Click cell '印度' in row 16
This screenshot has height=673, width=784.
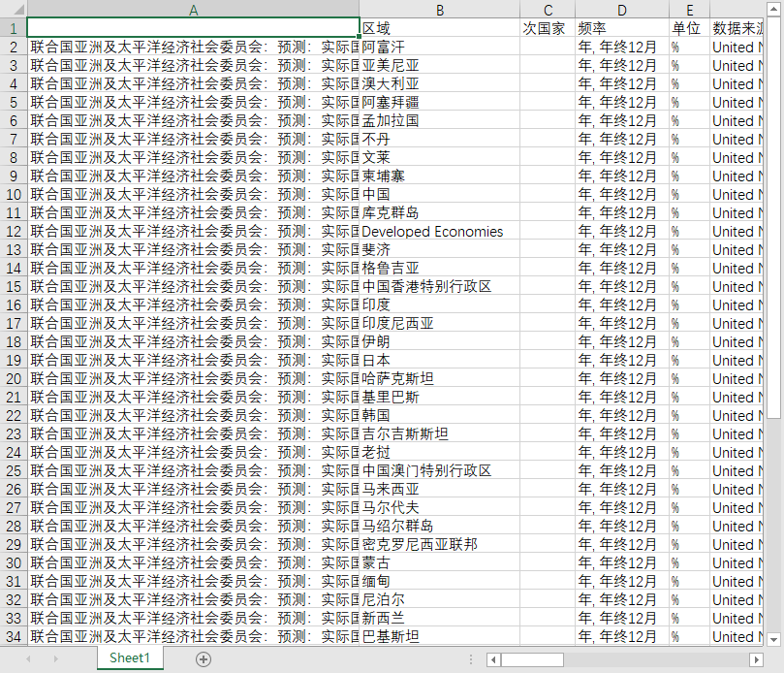[440, 304]
